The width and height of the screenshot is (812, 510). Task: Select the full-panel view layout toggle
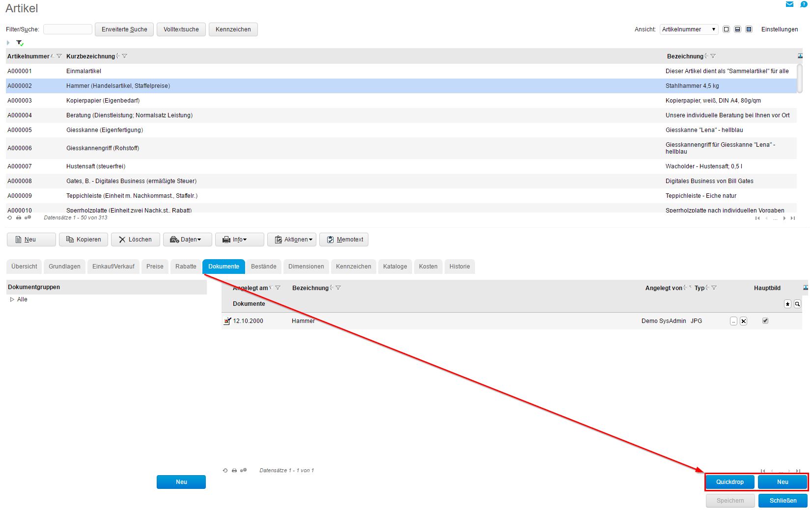[749, 29]
